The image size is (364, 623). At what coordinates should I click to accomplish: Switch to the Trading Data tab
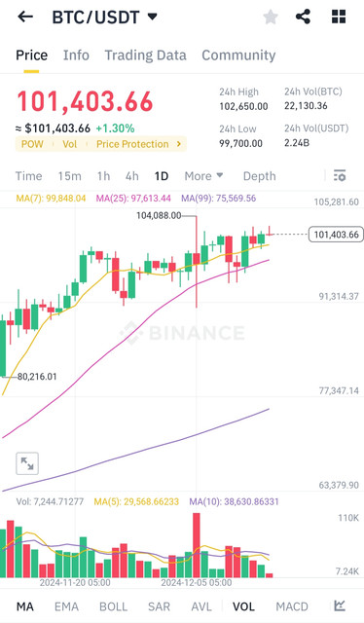click(145, 55)
